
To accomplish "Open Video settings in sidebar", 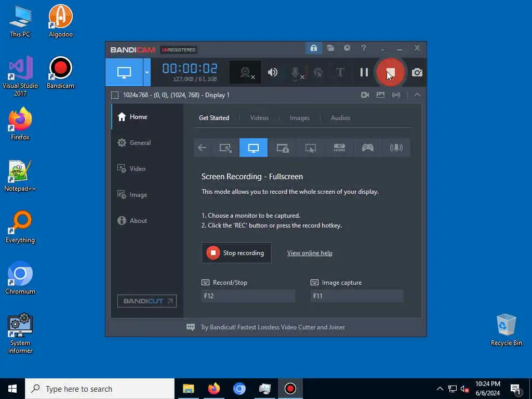I will click(147, 169).
